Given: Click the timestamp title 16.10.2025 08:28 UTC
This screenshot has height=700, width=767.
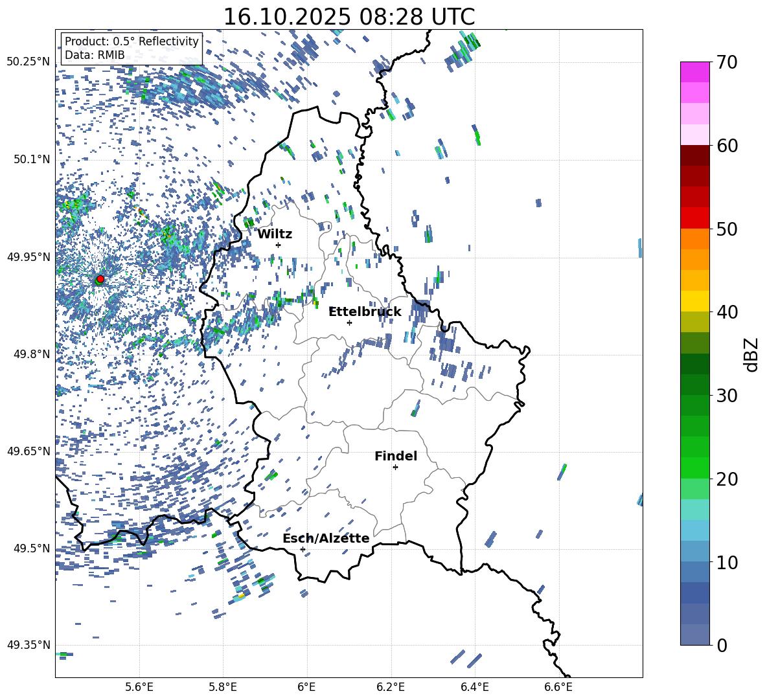Looking at the screenshot, I should 349,17.
